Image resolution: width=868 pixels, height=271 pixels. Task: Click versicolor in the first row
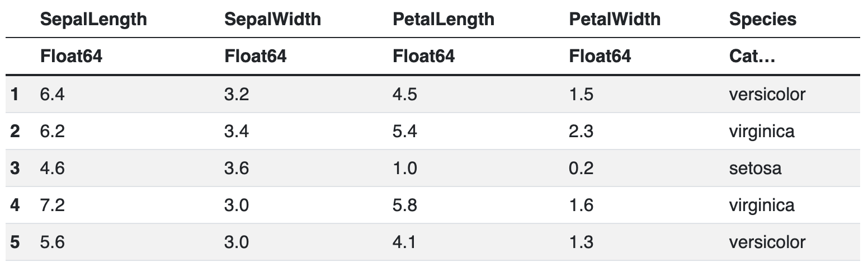click(767, 94)
